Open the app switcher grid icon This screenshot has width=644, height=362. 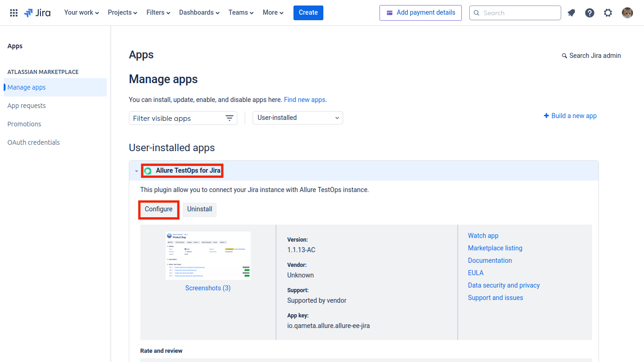pos(14,13)
